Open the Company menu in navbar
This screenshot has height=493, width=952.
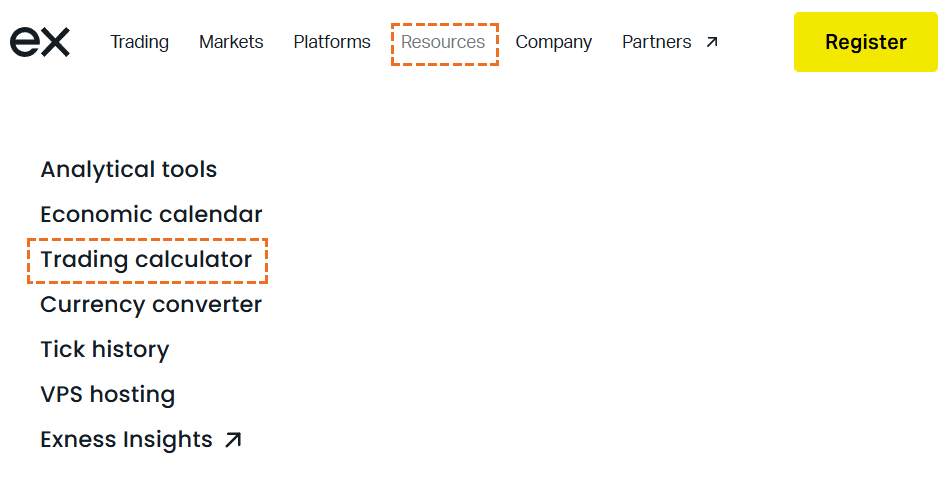pyautogui.click(x=554, y=42)
